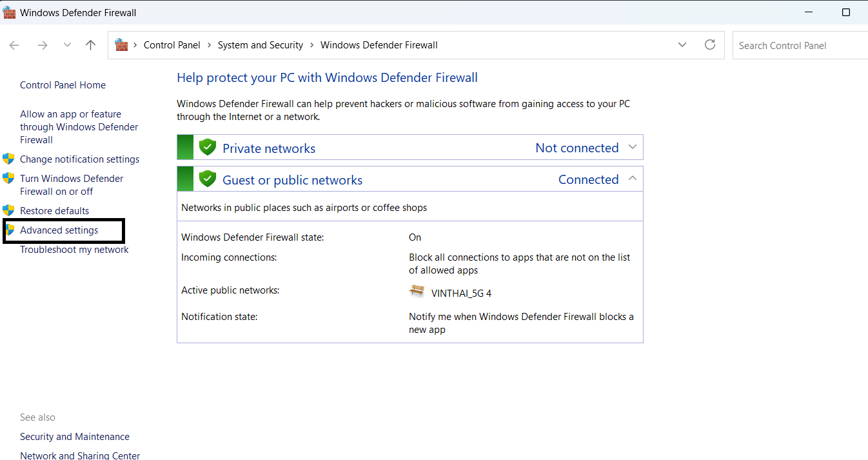Open address bar history dropdown chevron
Screen dimensions: 868x460
[682, 45]
